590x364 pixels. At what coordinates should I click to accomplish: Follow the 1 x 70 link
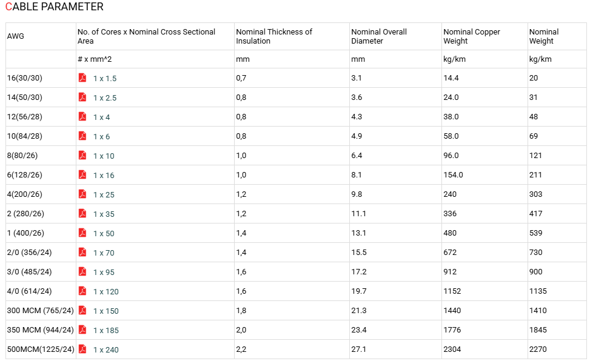click(x=104, y=253)
